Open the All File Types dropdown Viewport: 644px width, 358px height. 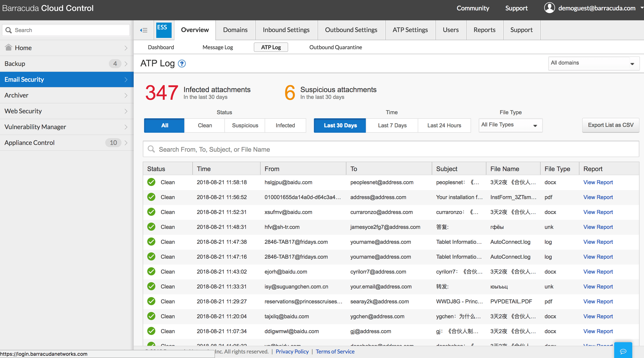(x=510, y=125)
